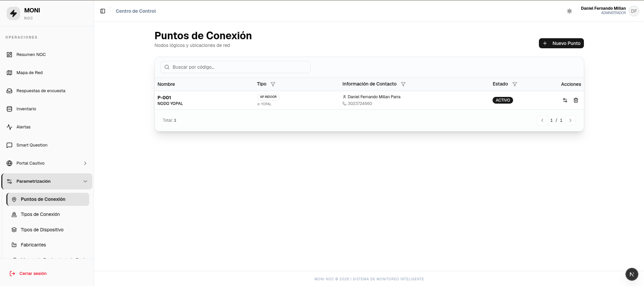Viewport: 644px width, 286px height.
Task: Go to previous page arrow
Action: (542, 120)
